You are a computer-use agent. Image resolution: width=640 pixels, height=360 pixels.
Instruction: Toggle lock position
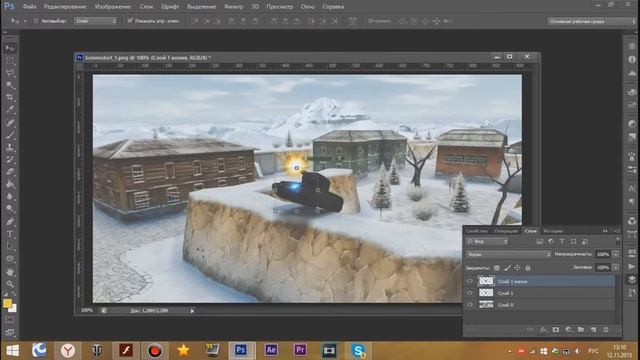pyautogui.click(x=518, y=268)
